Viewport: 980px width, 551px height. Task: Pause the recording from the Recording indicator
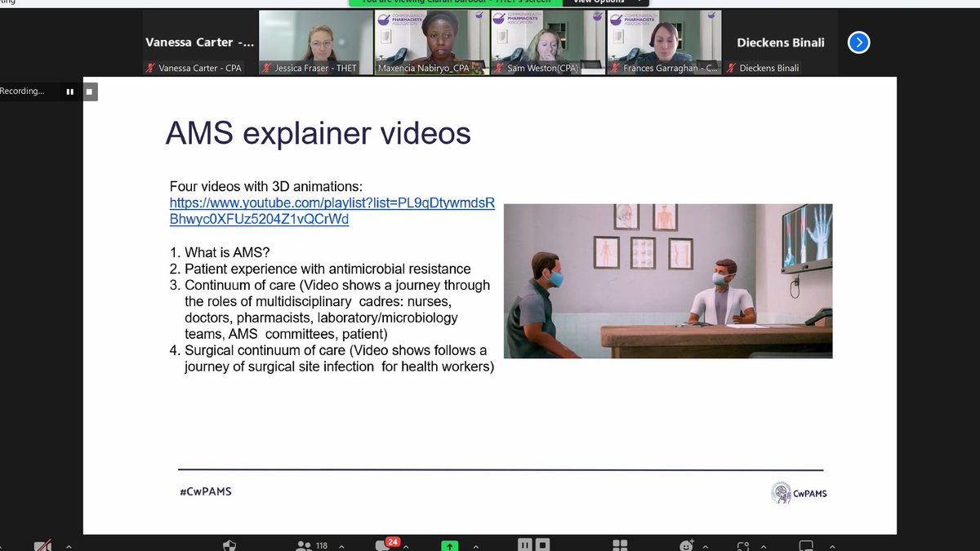pyautogui.click(x=70, y=91)
